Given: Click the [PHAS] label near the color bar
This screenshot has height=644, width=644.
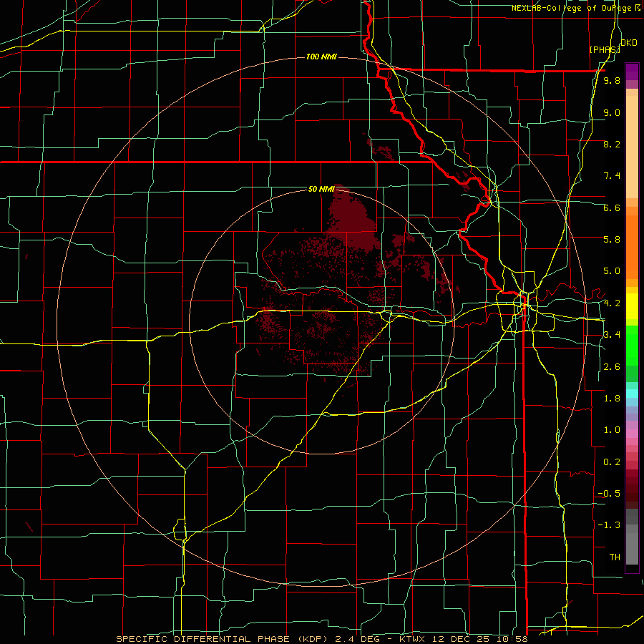Looking at the screenshot, I should [605, 49].
